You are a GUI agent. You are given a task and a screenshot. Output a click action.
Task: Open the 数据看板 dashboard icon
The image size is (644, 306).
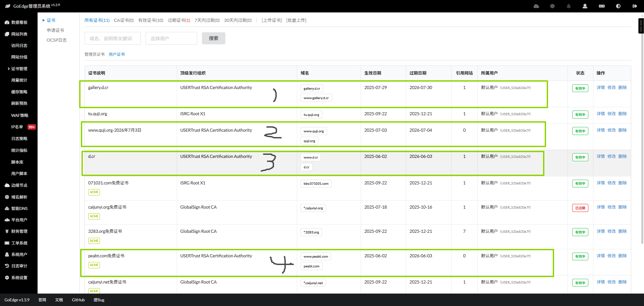tap(7, 23)
